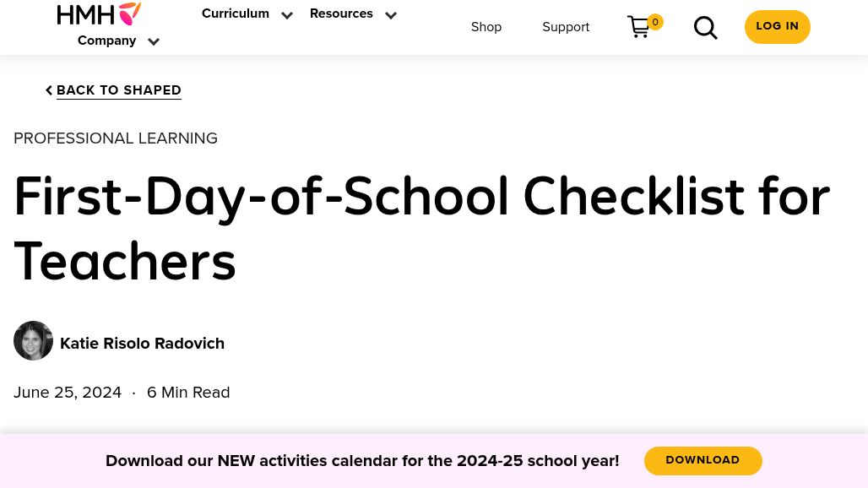This screenshot has width=868, height=488.
Task: Open the search magnifier icon
Action: point(705,28)
